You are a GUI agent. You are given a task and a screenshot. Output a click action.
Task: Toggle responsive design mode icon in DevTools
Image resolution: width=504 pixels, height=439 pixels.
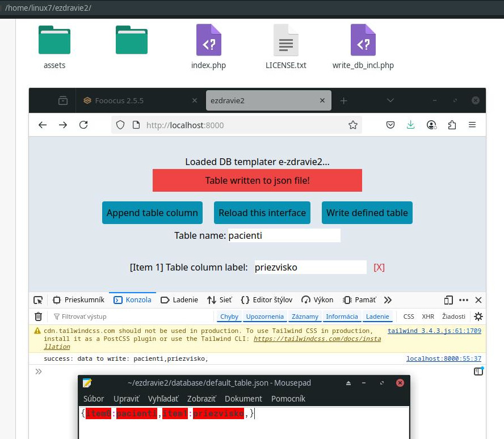pyautogui.click(x=448, y=299)
